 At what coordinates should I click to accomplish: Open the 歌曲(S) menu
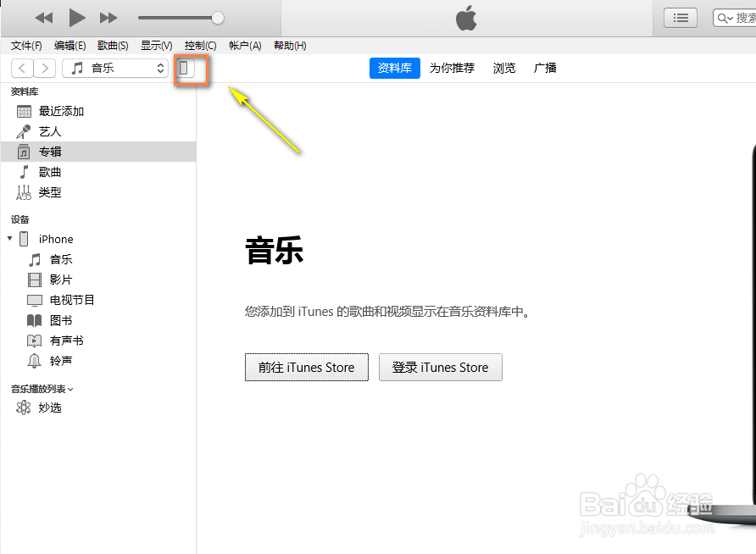click(113, 45)
